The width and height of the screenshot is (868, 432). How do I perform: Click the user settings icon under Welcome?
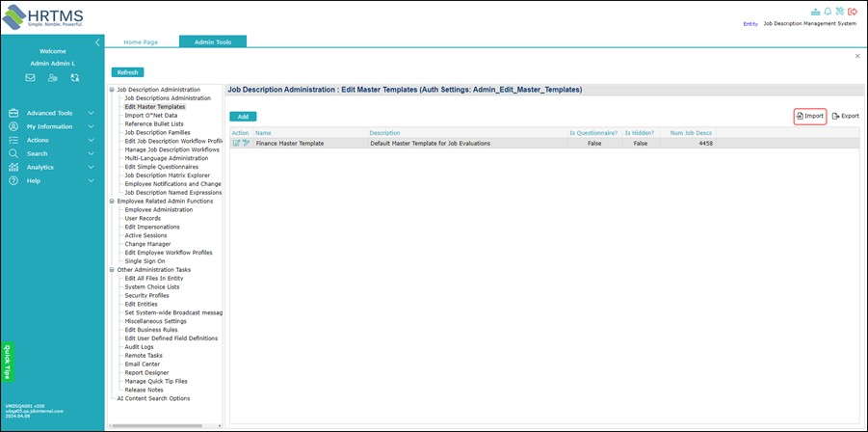pyautogui.click(x=53, y=78)
